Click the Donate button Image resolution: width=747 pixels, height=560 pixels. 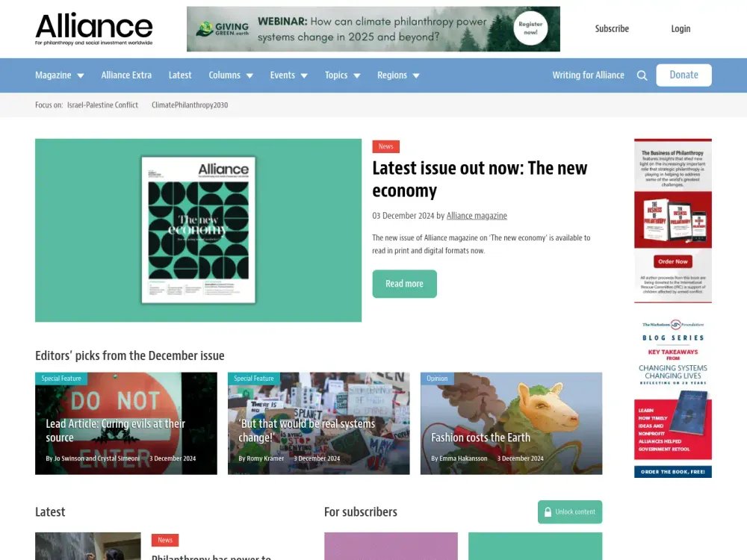684,75
